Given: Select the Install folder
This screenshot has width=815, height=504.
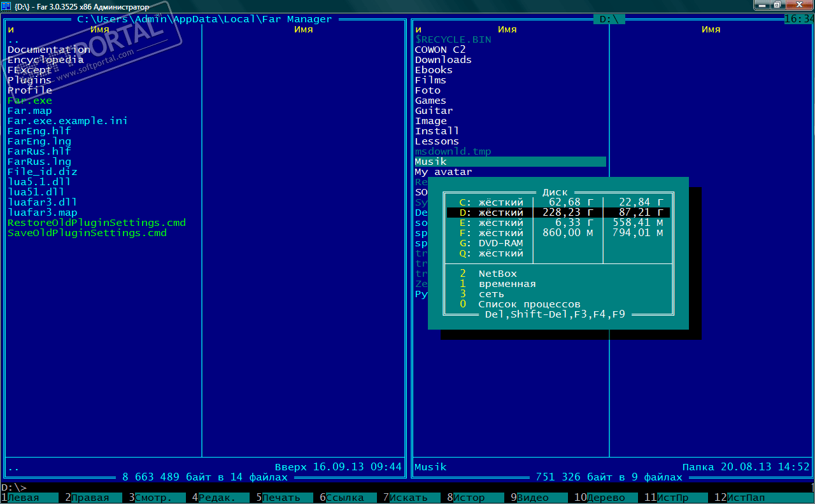Looking at the screenshot, I should pos(437,131).
